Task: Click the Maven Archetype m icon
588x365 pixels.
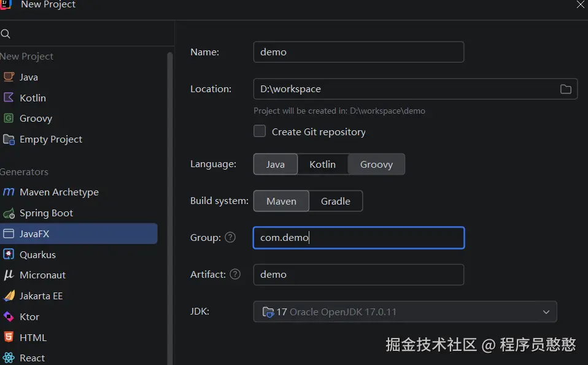Action: pyautogui.click(x=9, y=192)
